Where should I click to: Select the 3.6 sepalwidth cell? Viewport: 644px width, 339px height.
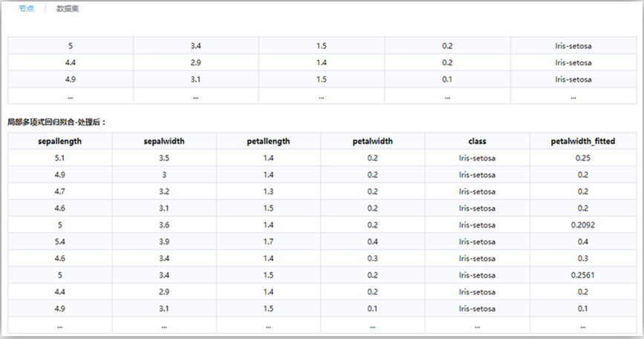pos(164,225)
